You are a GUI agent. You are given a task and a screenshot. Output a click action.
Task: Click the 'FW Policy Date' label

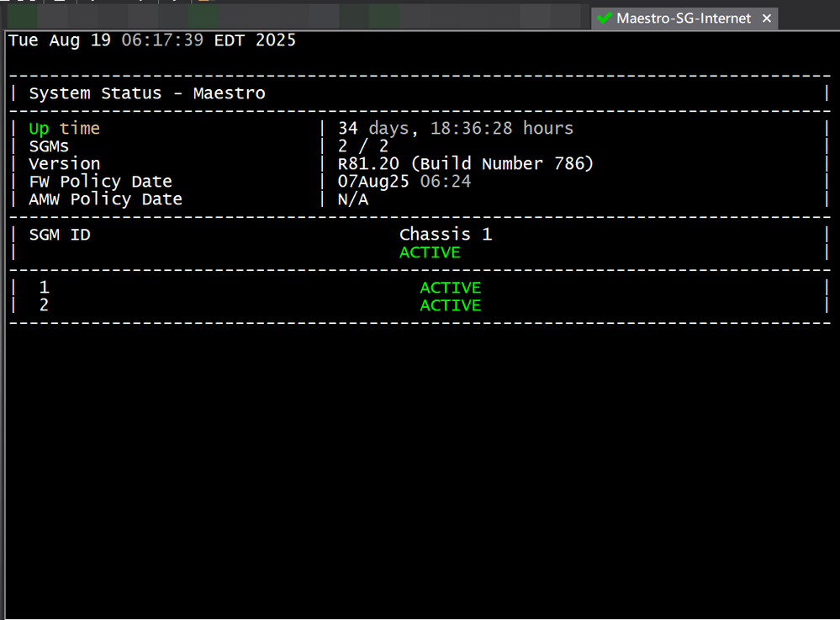[101, 182]
